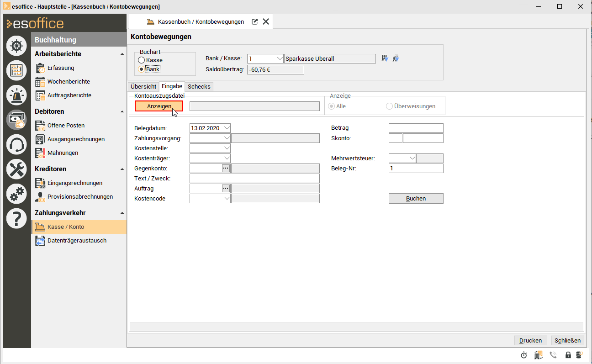Collapse the Debitoren section
Image resolution: width=592 pixels, height=364 pixels.
coord(122,111)
